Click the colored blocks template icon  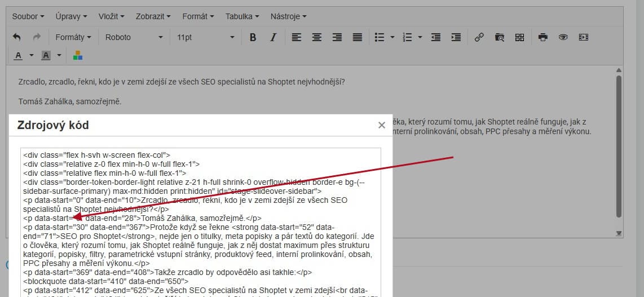tap(78, 55)
